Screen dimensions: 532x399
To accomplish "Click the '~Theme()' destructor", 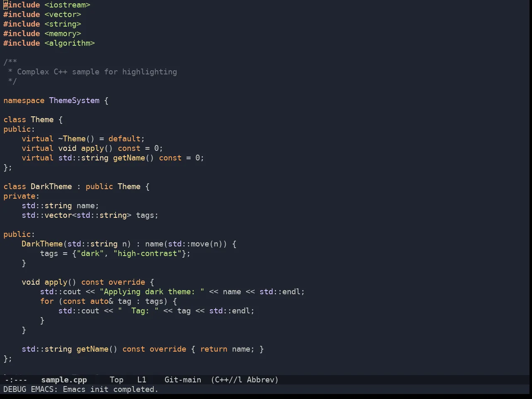I will [x=76, y=139].
